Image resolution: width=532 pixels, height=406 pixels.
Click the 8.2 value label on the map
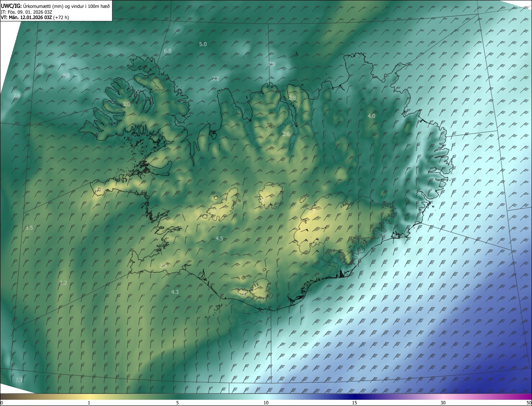coord(66,75)
